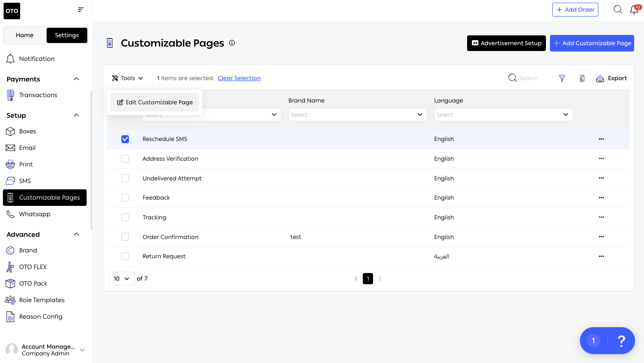
Task: Open row actions for Address Verification
Action: coord(601,159)
